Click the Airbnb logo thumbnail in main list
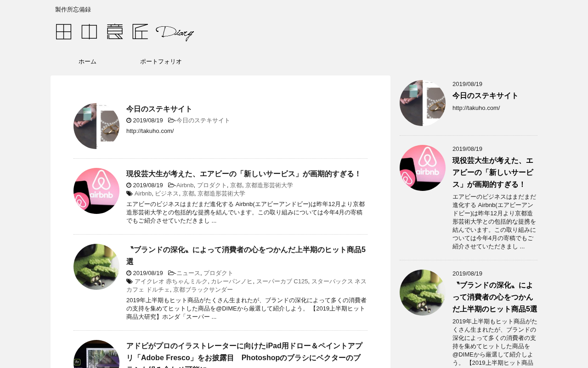The height and width of the screenshot is (368, 588). pos(96,191)
